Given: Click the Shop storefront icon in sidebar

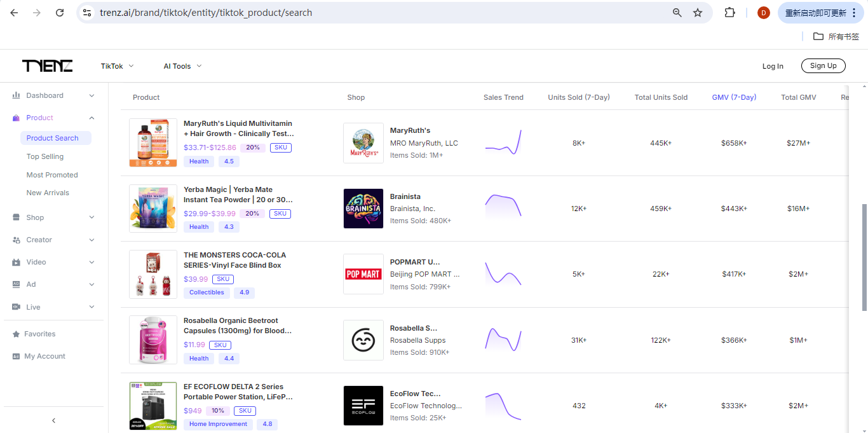Looking at the screenshot, I should (17, 217).
